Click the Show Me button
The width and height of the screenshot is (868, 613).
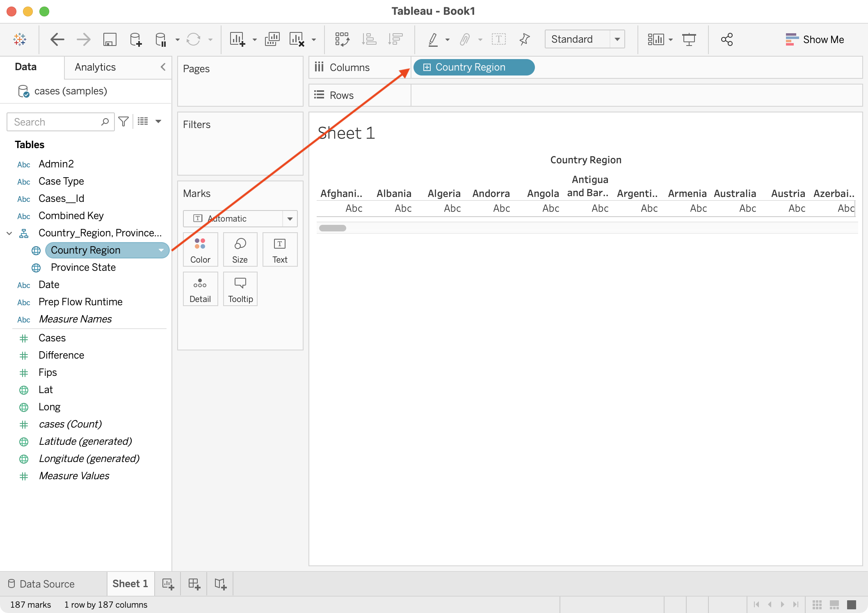815,39
